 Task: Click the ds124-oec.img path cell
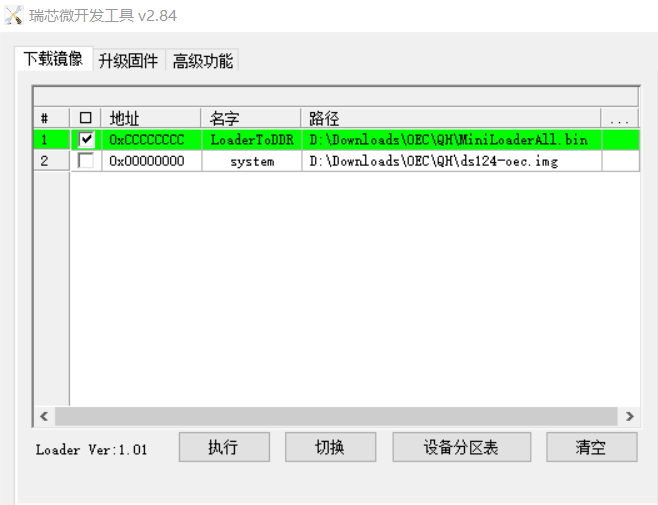tap(450, 161)
